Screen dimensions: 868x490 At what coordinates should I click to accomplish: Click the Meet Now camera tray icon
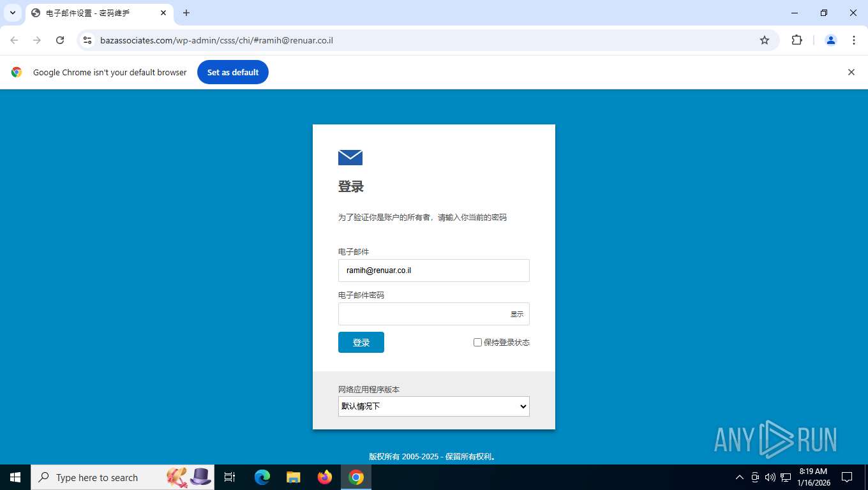pyautogui.click(x=755, y=477)
